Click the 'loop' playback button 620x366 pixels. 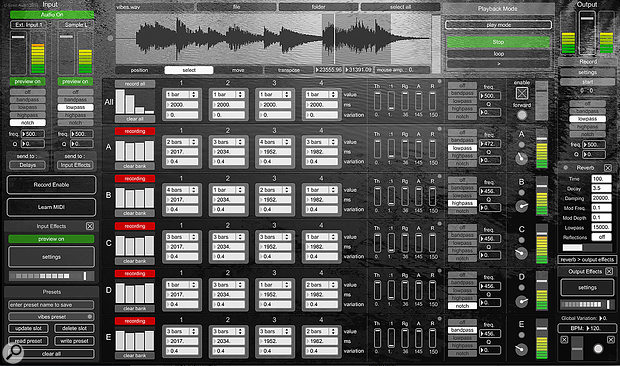tap(498, 54)
